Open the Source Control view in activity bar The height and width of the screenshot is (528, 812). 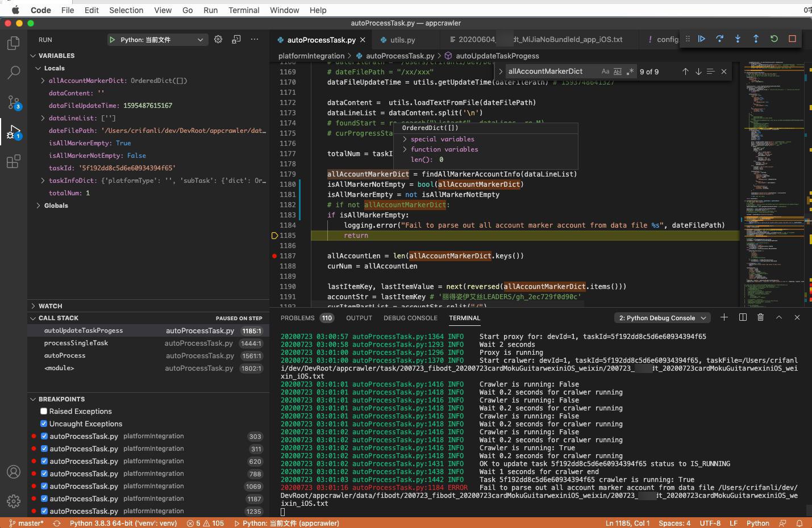13,102
